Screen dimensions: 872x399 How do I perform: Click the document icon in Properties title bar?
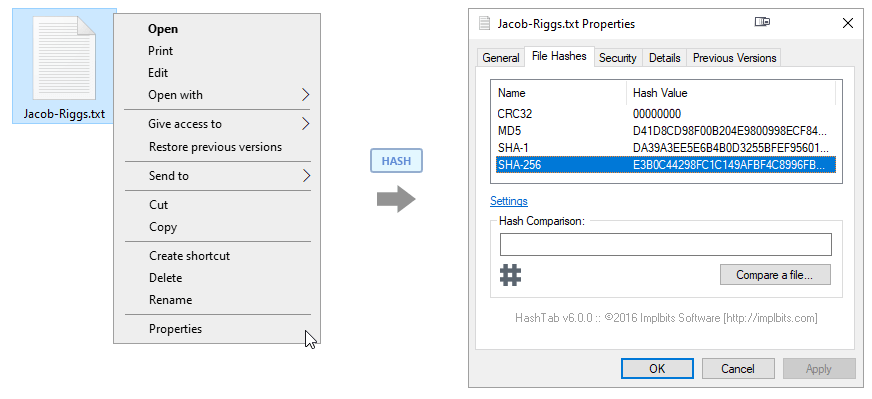[x=485, y=23]
